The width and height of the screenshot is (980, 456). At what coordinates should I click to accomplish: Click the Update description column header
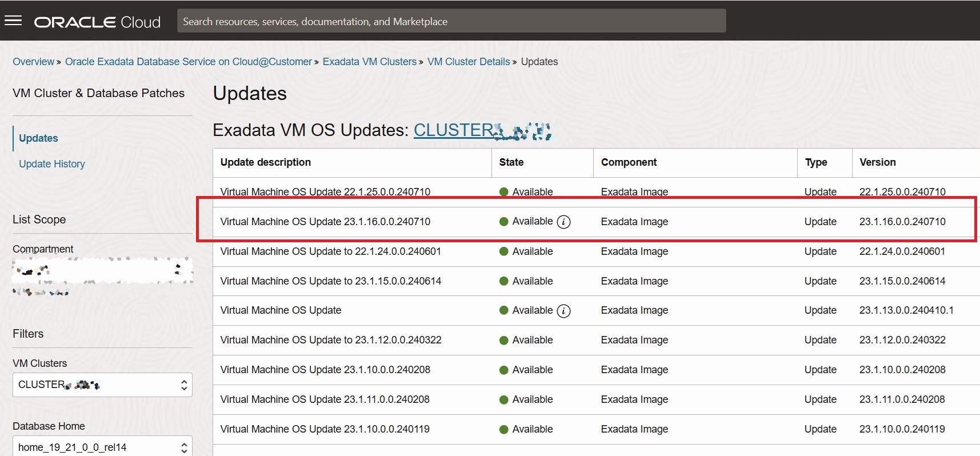pyautogui.click(x=266, y=162)
